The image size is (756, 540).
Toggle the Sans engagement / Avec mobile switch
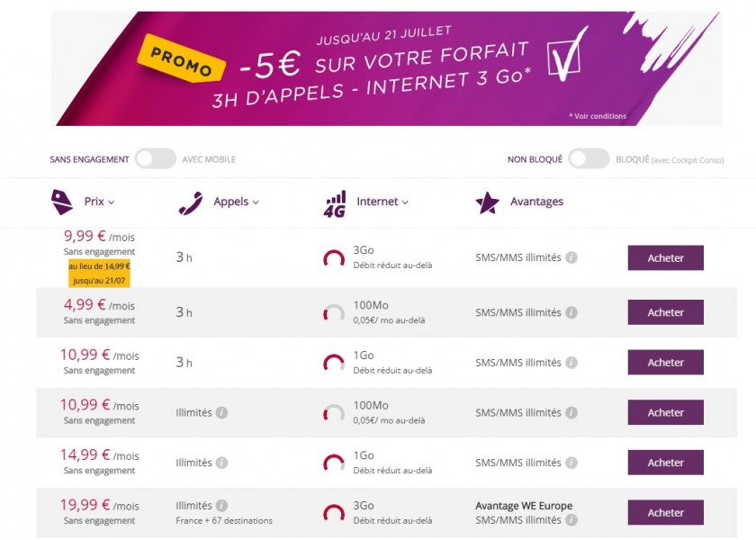[156, 159]
